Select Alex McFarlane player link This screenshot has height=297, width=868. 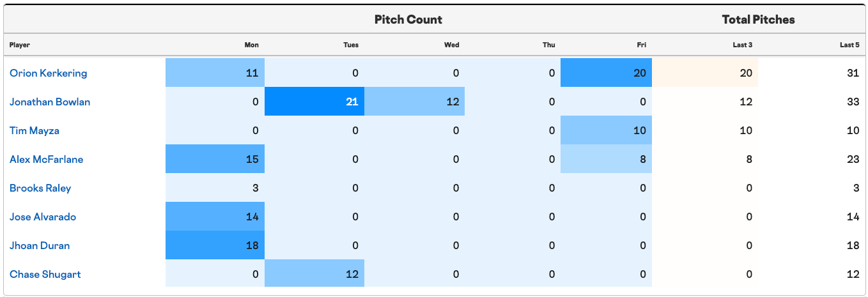(46, 159)
